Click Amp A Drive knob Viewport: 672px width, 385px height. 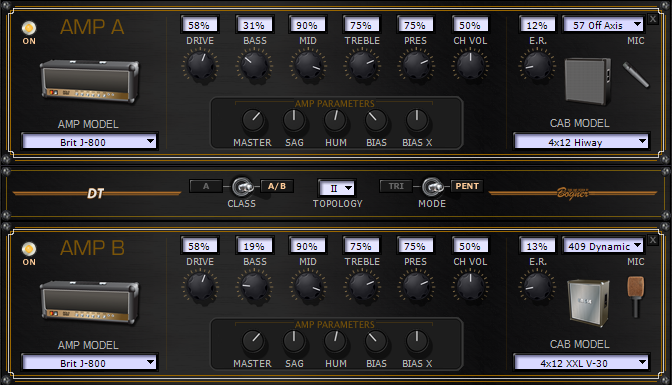200,65
